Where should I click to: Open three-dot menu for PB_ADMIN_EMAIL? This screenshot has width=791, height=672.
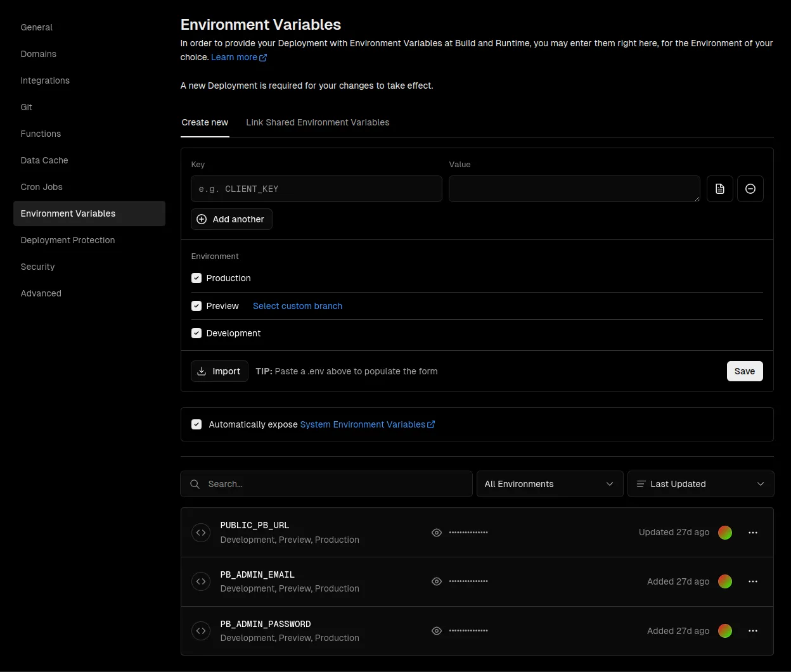[752, 581]
